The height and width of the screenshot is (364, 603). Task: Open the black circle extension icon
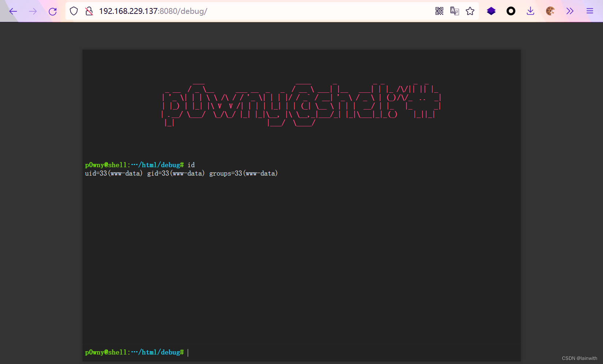pos(511,11)
